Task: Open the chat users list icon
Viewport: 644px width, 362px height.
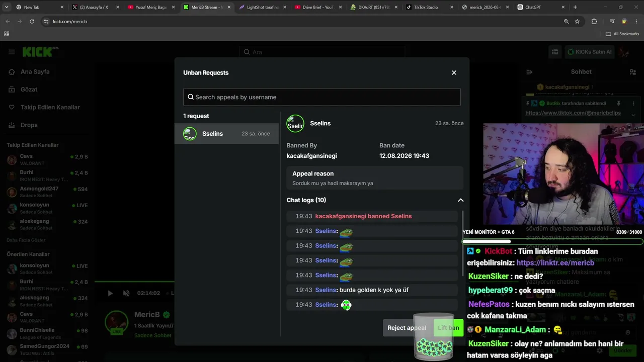Action: pos(632,72)
